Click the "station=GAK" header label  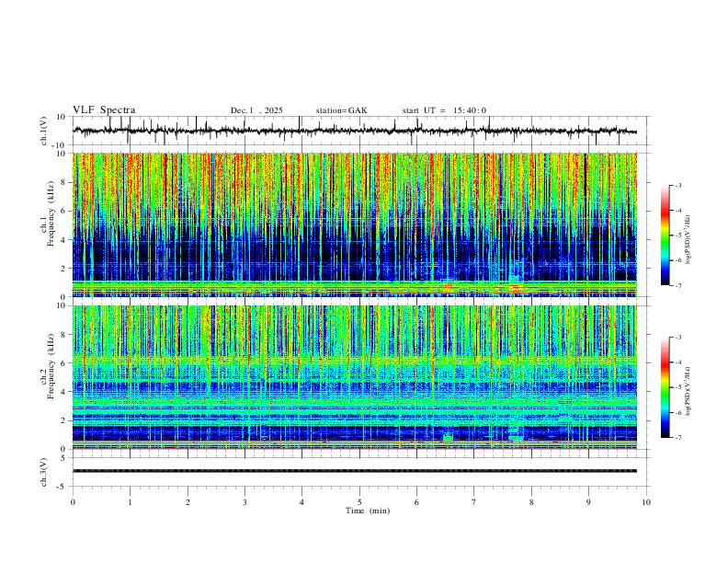tap(341, 110)
